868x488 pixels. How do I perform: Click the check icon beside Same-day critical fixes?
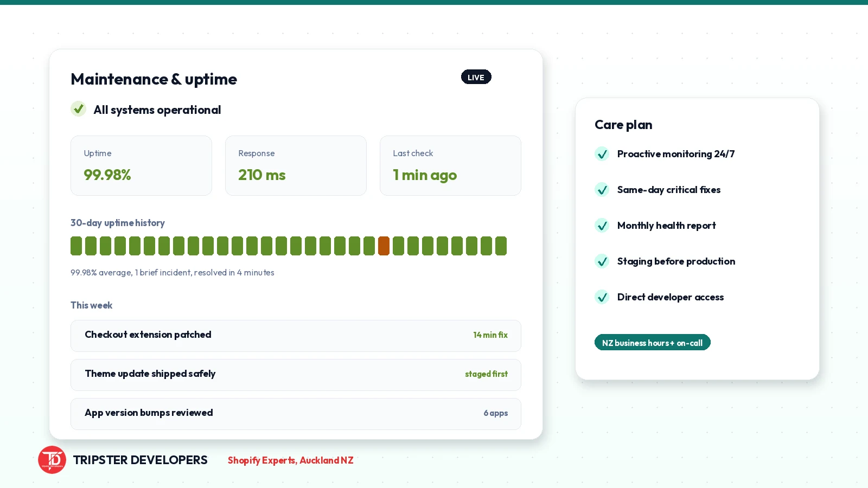pyautogui.click(x=602, y=190)
